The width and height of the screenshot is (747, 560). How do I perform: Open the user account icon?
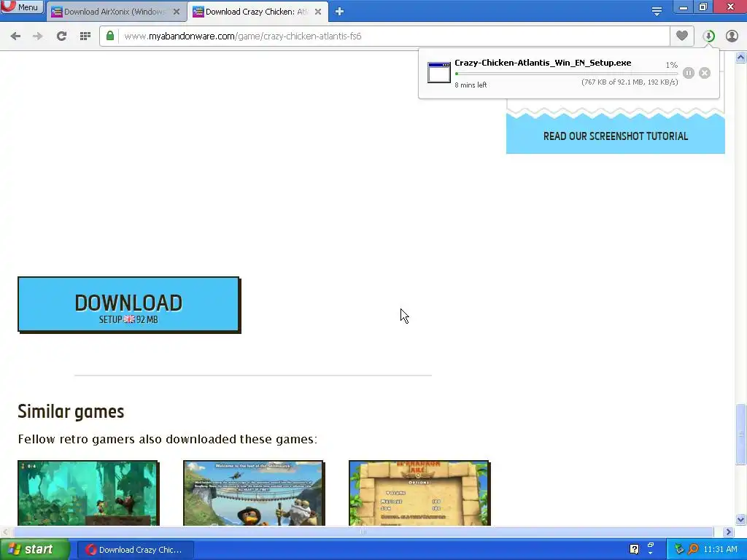[732, 36]
